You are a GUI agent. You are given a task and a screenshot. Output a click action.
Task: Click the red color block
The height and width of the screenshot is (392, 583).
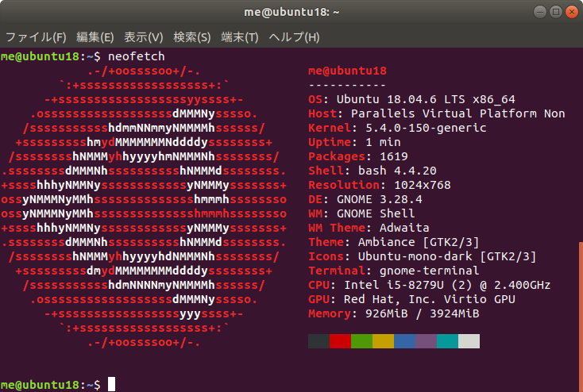point(340,341)
